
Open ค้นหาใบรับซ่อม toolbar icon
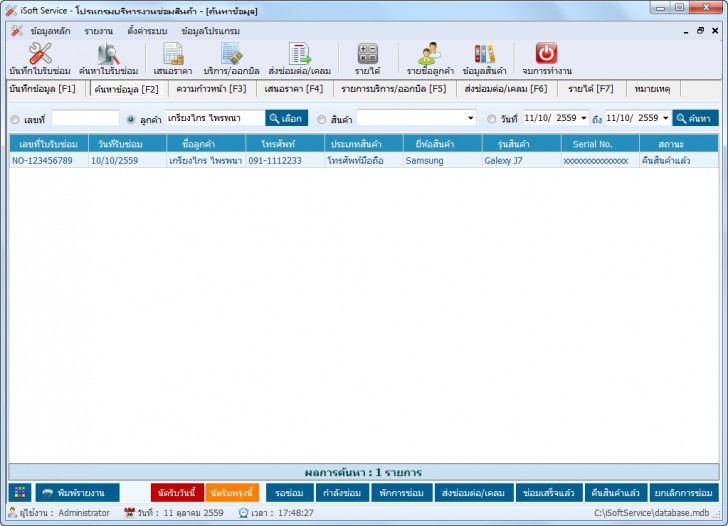click(x=109, y=53)
